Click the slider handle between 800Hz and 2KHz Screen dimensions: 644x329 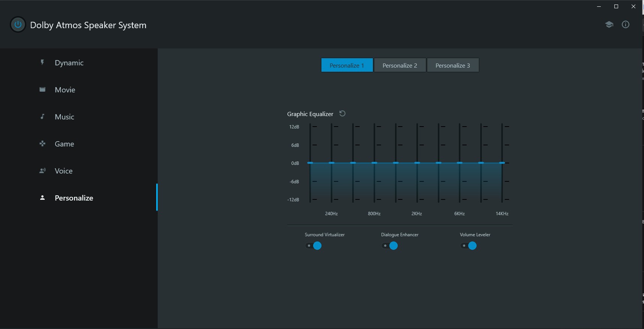396,163
